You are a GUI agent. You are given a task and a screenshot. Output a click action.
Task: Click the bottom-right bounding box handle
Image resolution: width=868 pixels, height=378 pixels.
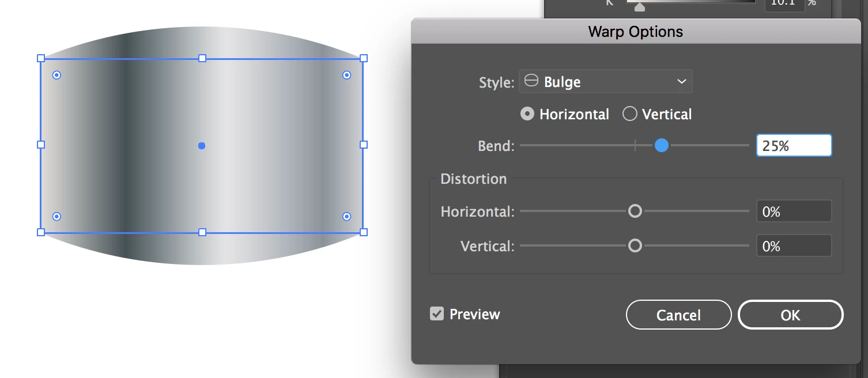[364, 232]
